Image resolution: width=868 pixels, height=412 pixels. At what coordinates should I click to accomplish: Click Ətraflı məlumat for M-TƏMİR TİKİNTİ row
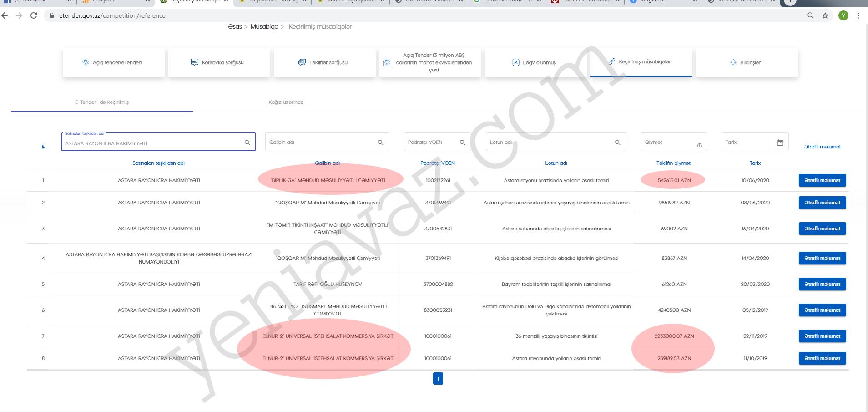tap(823, 229)
